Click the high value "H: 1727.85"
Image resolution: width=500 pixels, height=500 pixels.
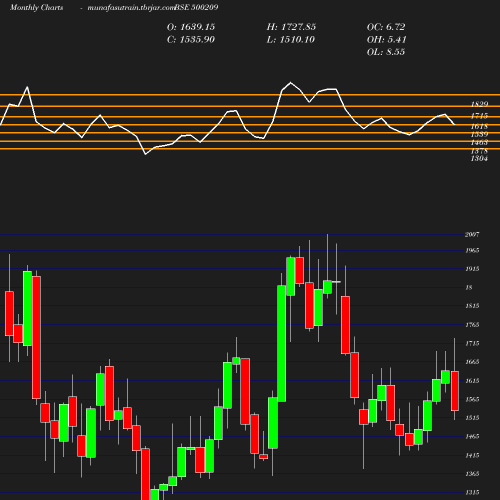click(x=291, y=27)
